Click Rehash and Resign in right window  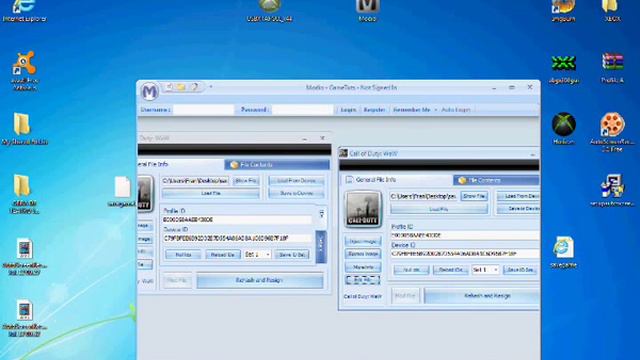click(x=482, y=296)
